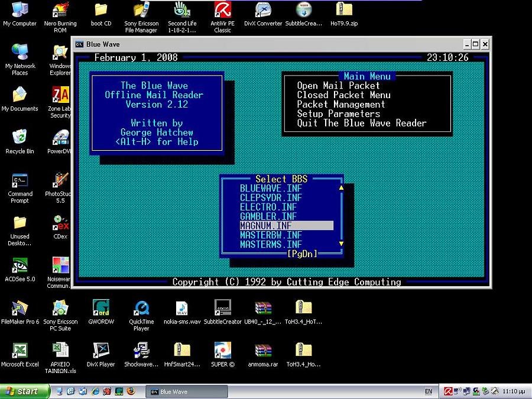Open the SUPER © converter icon
Screen dimensions: 532x399
[223, 355]
